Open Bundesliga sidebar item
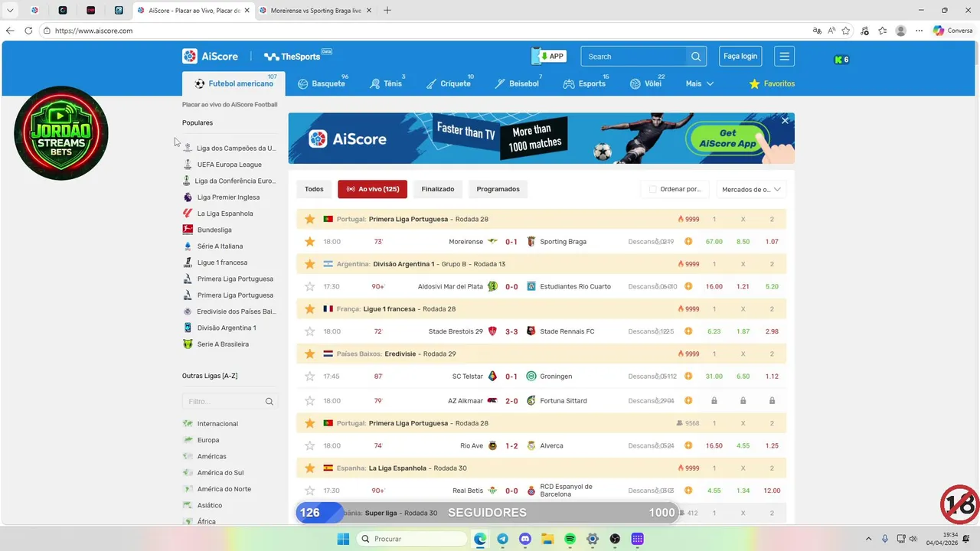The height and width of the screenshot is (551, 980). 207,230
